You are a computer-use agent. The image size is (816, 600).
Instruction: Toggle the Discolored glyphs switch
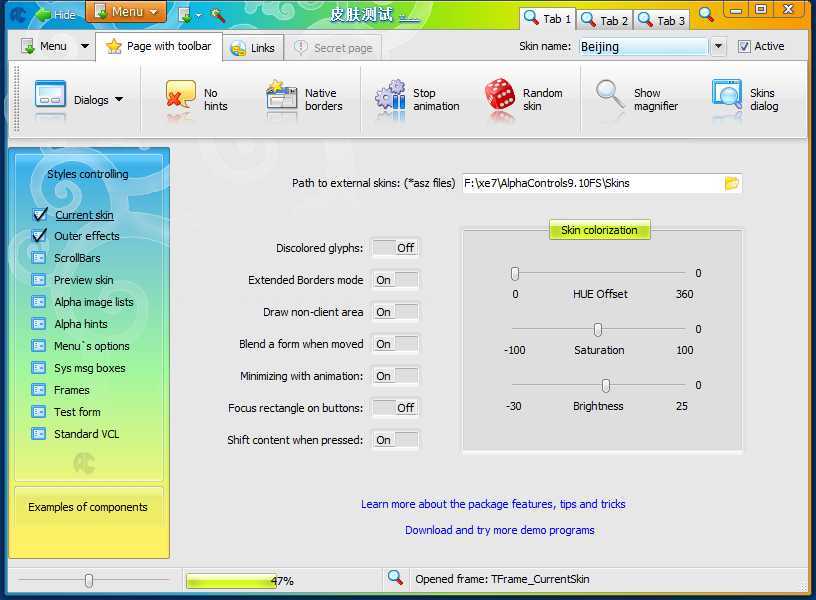coord(395,248)
